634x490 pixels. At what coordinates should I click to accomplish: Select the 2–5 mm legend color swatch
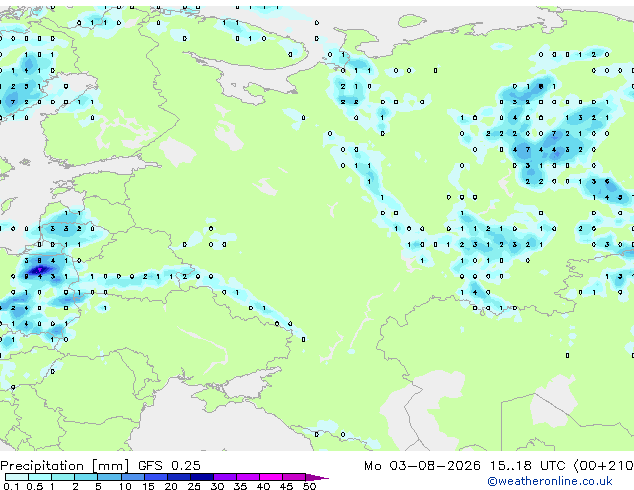(x=86, y=477)
